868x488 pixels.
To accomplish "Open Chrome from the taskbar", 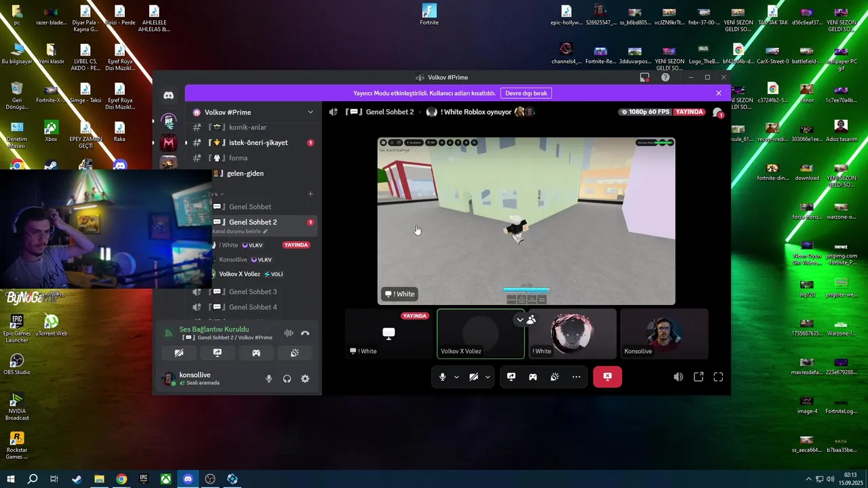I will (x=121, y=479).
